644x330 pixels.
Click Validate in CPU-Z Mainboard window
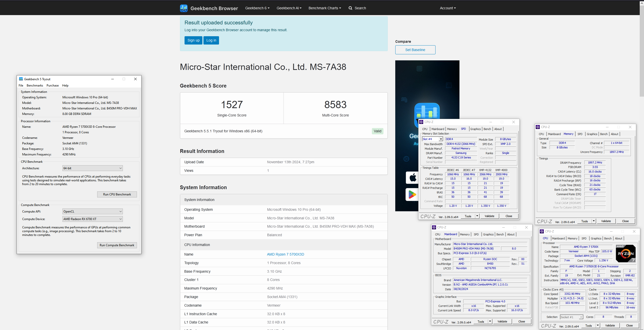click(x=502, y=321)
